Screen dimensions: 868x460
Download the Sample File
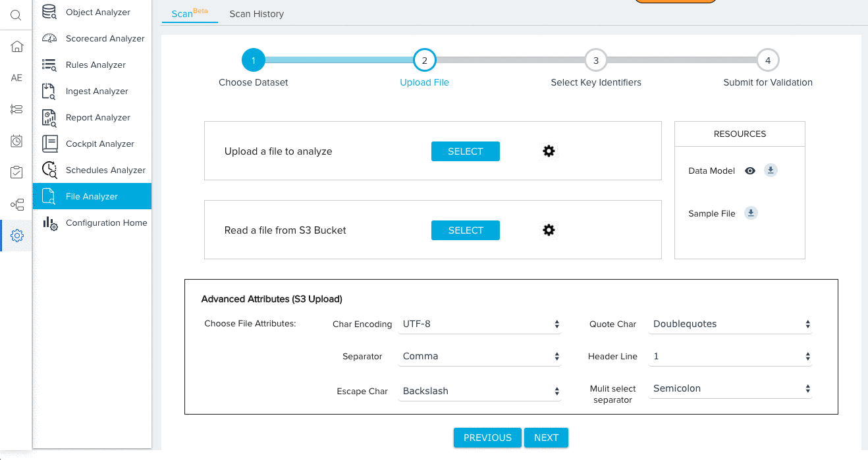751,213
